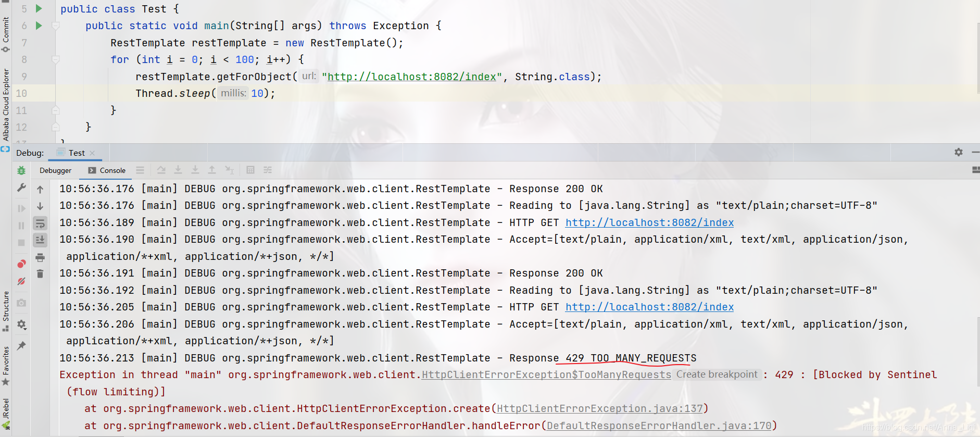Viewport: 980px width, 437px height.
Task: Click fold end marker on line 11
Action: 56,110
